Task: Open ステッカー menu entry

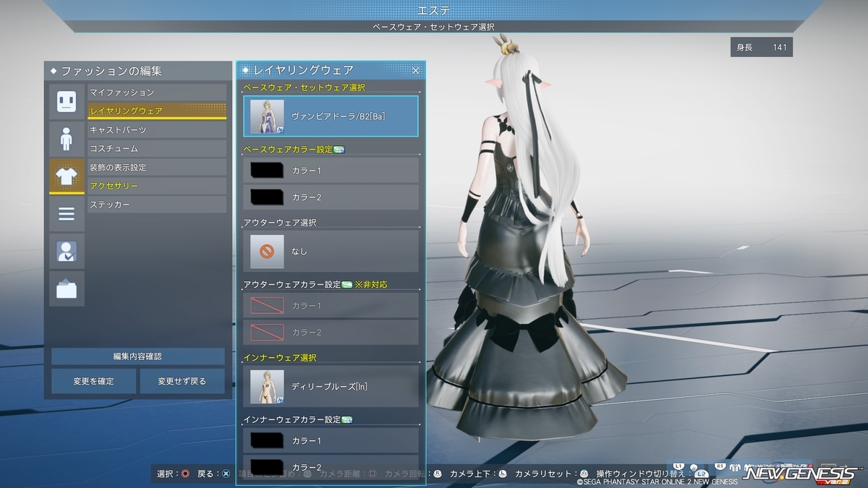Action: click(157, 205)
